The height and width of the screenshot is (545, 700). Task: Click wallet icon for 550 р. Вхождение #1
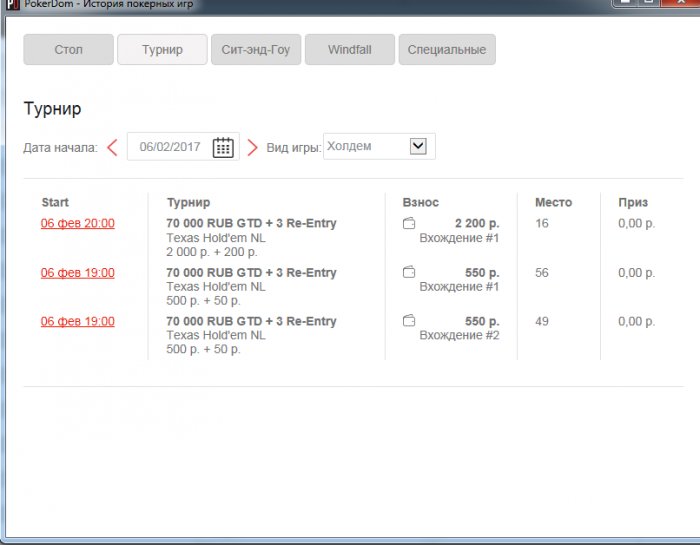pos(409,272)
